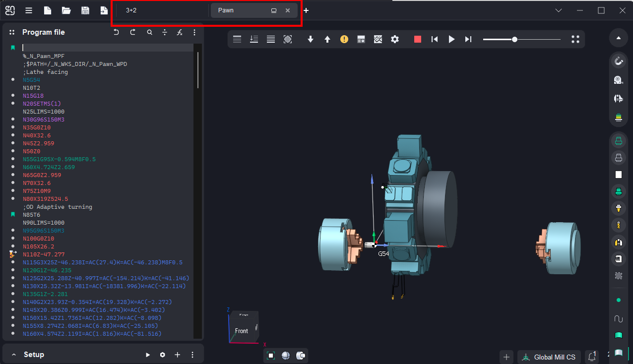Open the title bar dropdown chevron
Screen dimensions: 633x364
click(x=559, y=10)
